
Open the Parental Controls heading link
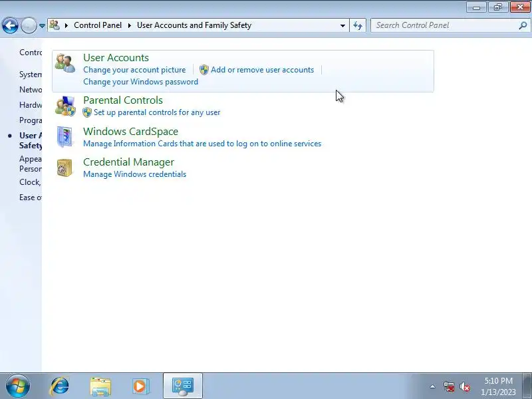(123, 100)
